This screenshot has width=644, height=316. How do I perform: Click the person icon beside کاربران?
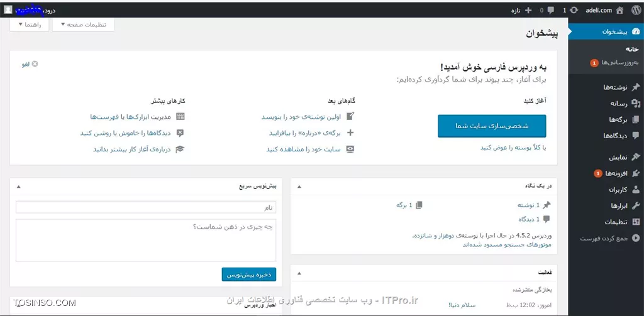636,190
